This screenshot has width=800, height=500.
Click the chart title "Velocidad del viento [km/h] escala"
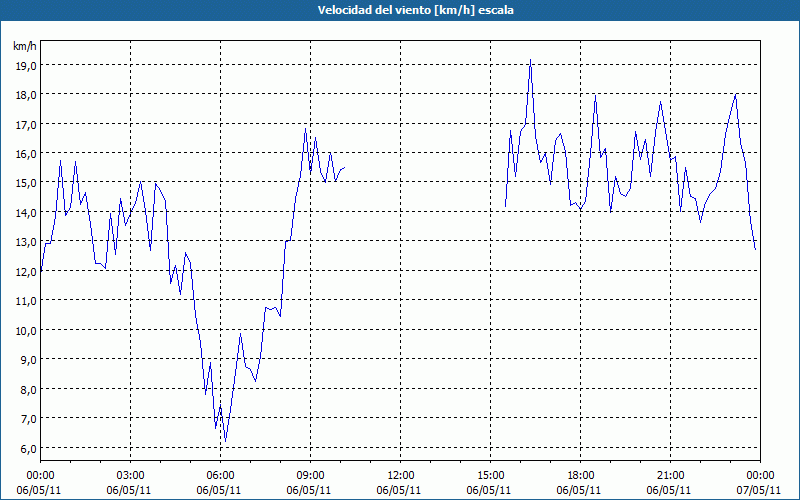pos(415,10)
